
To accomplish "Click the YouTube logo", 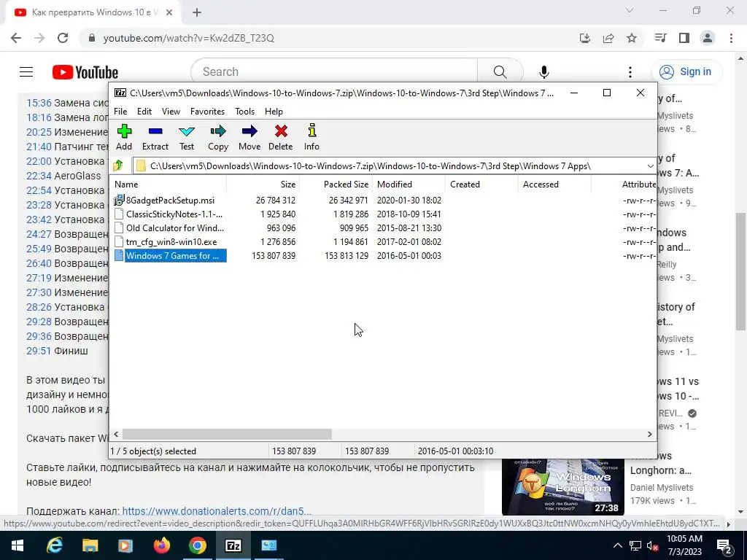I will pos(85,72).
